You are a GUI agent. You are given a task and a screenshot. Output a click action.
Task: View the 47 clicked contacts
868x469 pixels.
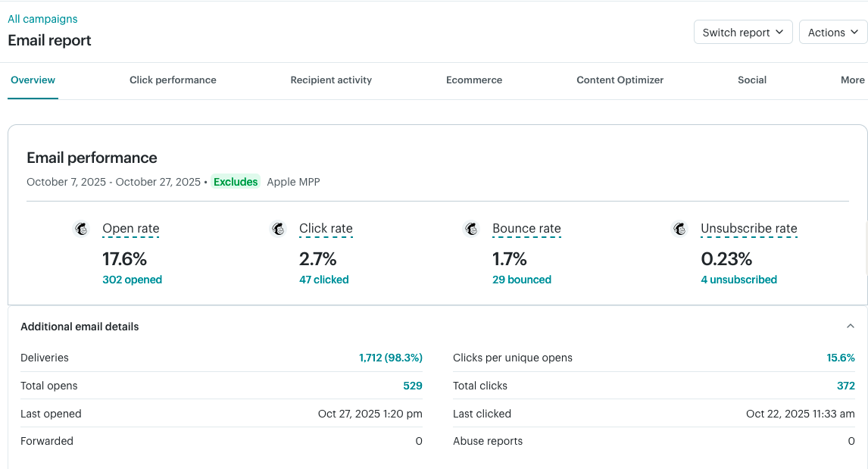pyautogui.click(x=323, y=280)
